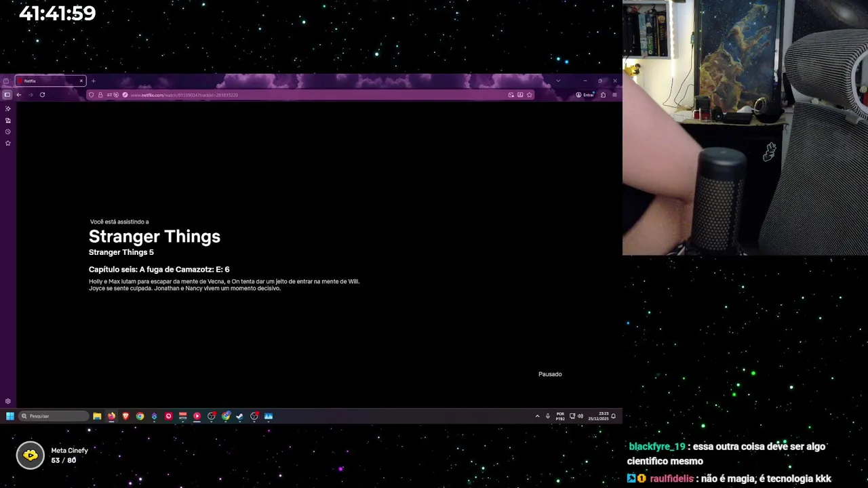Switch the POR PTB2 keyboard language
This screenshot has width=868, height=488.
[x=560, y=416]
